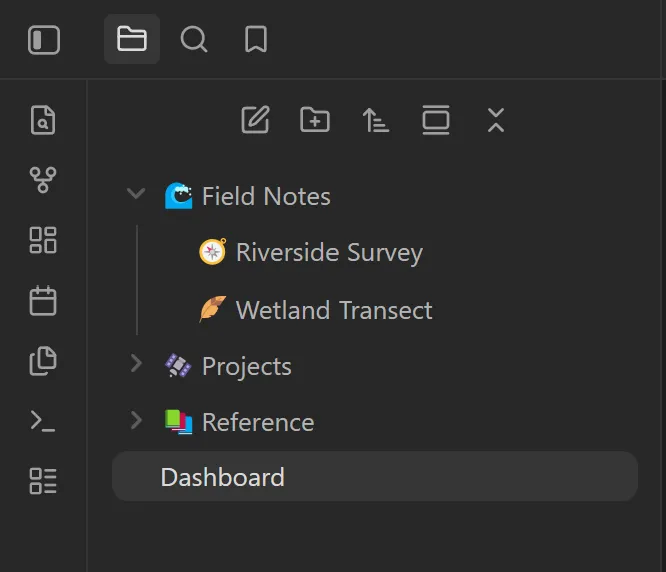Open the Riverside Survey note
Screen dimensions: 666x572
pyautogui.click(x=329, y=252)
